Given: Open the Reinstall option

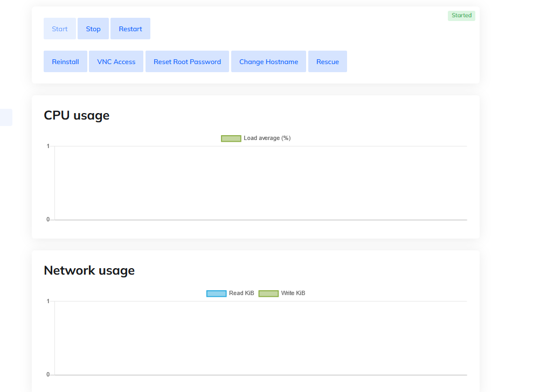Looking at the screenshot, I should 65,62.
